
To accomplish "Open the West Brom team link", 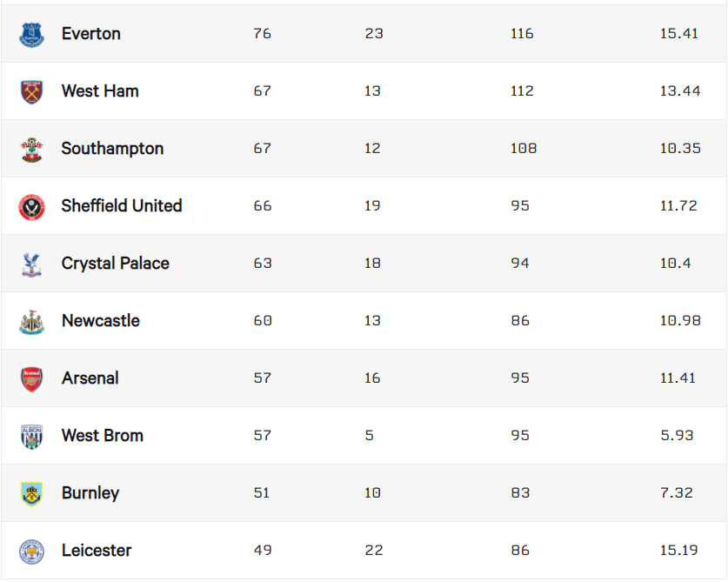I will pos(103,436).
